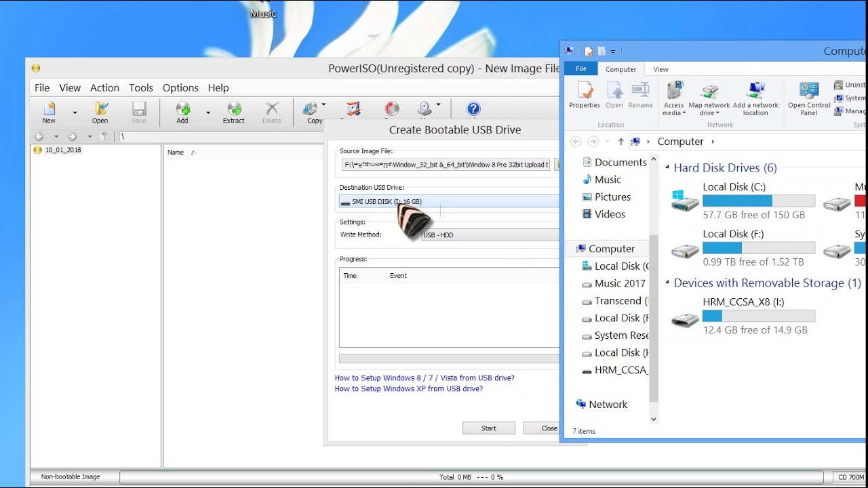Select 10_01_2018 in PowerISO tree
868x488 pixels.
pos(63,150)
